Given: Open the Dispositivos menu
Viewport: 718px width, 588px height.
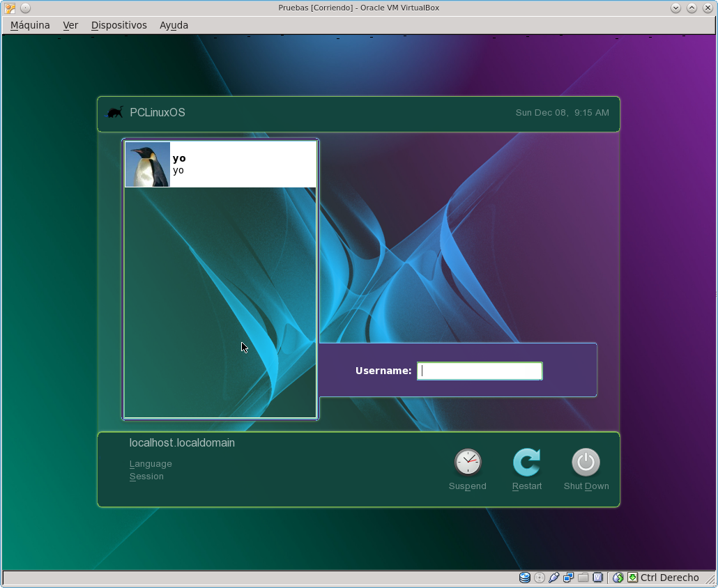Looking at the screenshot, I should pos(119,25).
